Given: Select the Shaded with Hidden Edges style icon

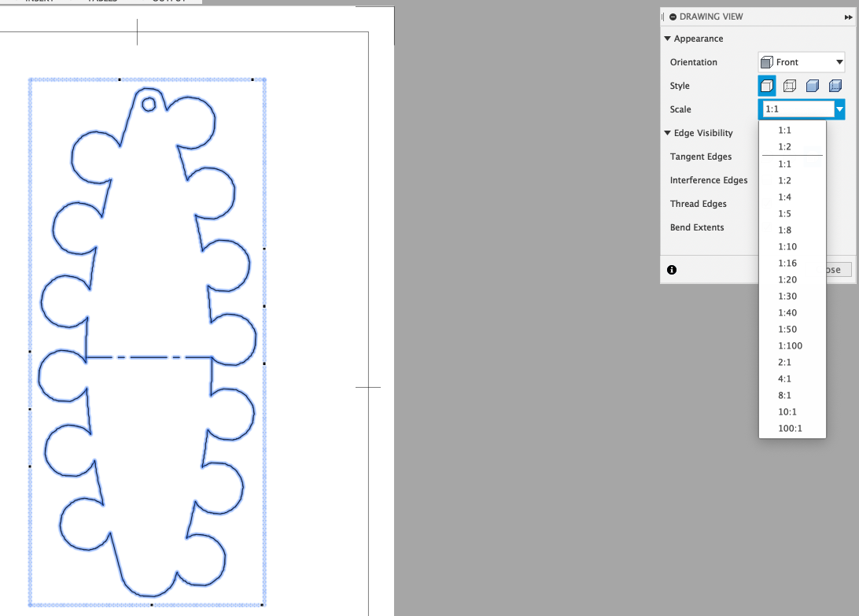Looking at the screenshot, I should click(835, 86).
